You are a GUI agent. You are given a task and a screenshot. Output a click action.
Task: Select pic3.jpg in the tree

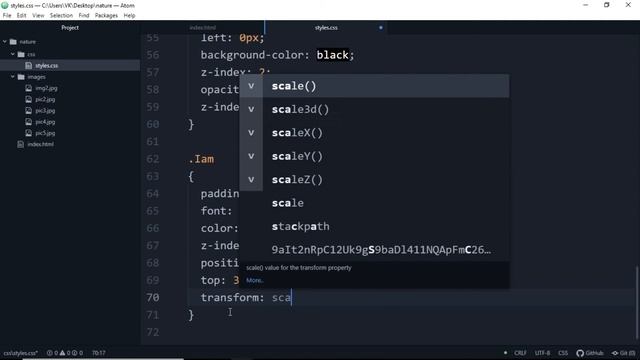(x=45, y=111)
